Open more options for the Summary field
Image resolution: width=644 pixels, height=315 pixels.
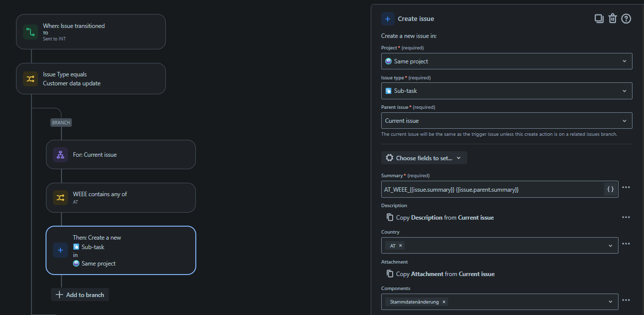click(x=626, y=187)
